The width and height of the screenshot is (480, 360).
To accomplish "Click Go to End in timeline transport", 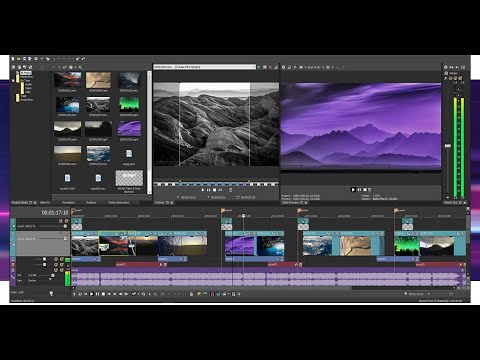I will point(115,294).
